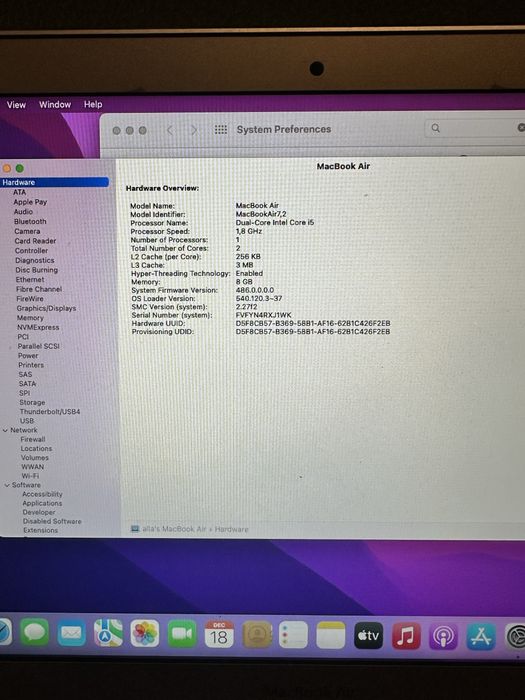Select Storage in sidebar
525x700 pixels.
pos(32,403)
